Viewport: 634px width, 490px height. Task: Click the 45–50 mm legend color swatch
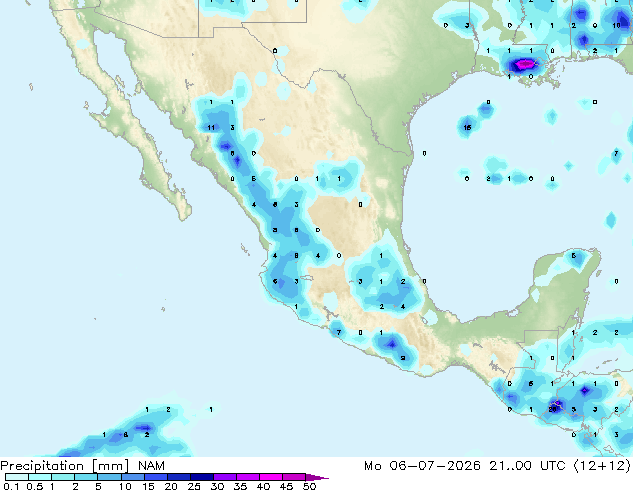(x=294, y=477)
